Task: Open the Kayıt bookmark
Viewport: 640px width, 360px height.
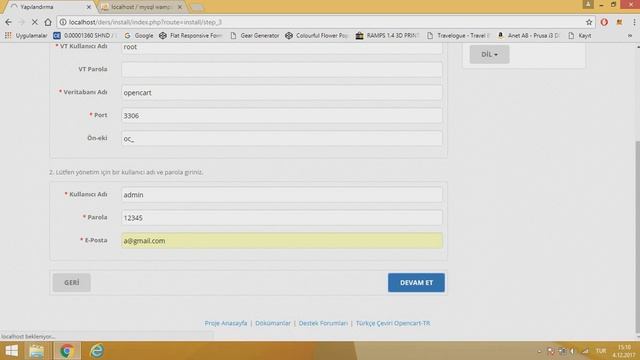Action: tap(580, 36)
